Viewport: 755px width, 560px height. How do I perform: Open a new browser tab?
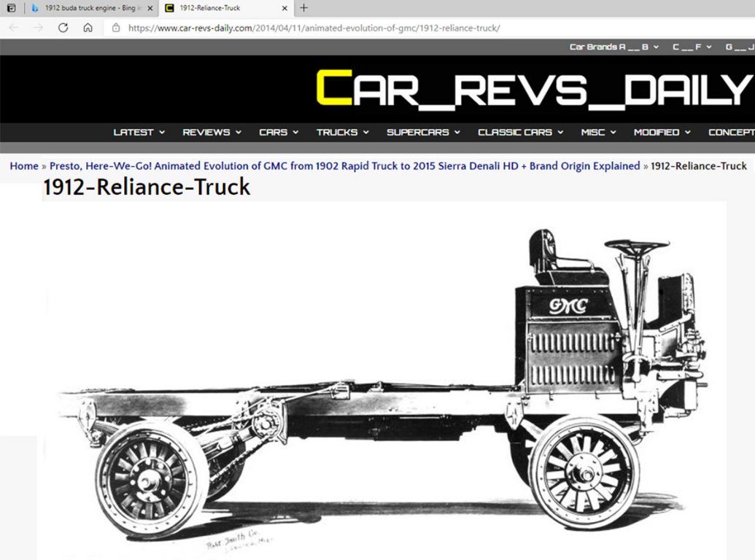(x=303, y=8)
